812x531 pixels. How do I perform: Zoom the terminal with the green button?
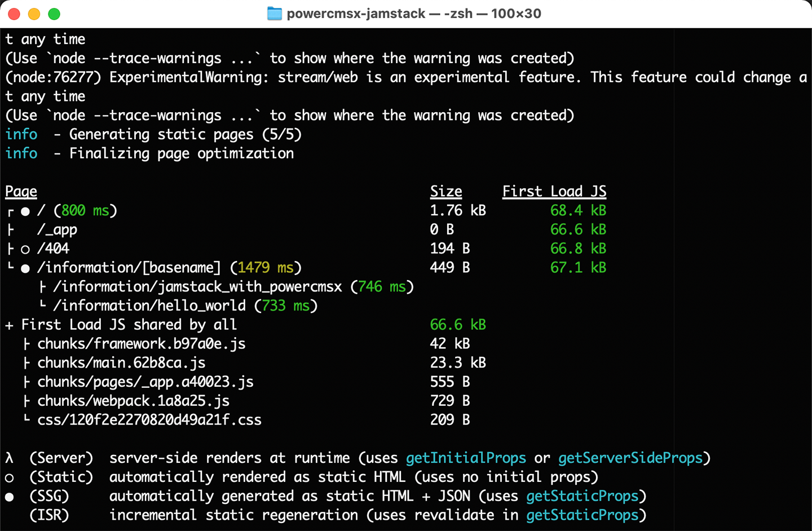54,14
